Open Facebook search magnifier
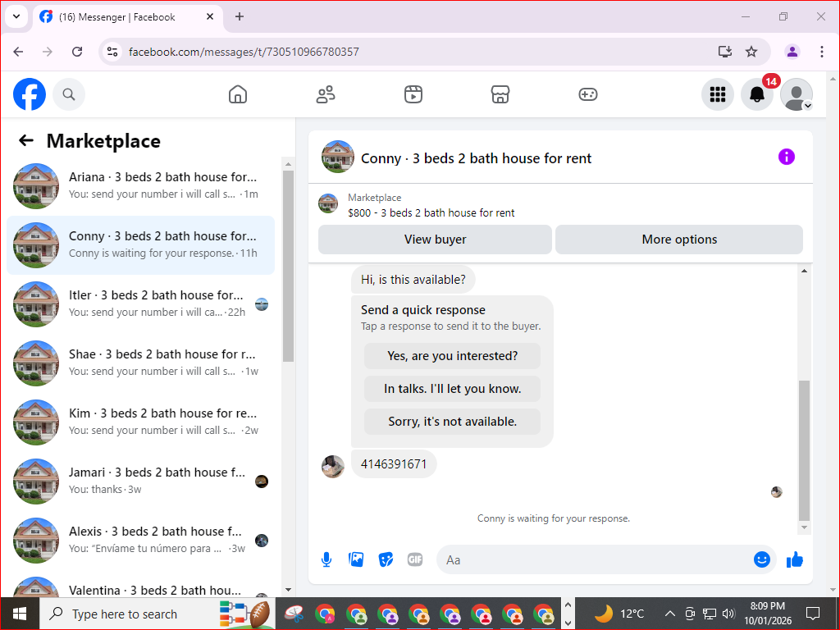 (x=69, y=94)
